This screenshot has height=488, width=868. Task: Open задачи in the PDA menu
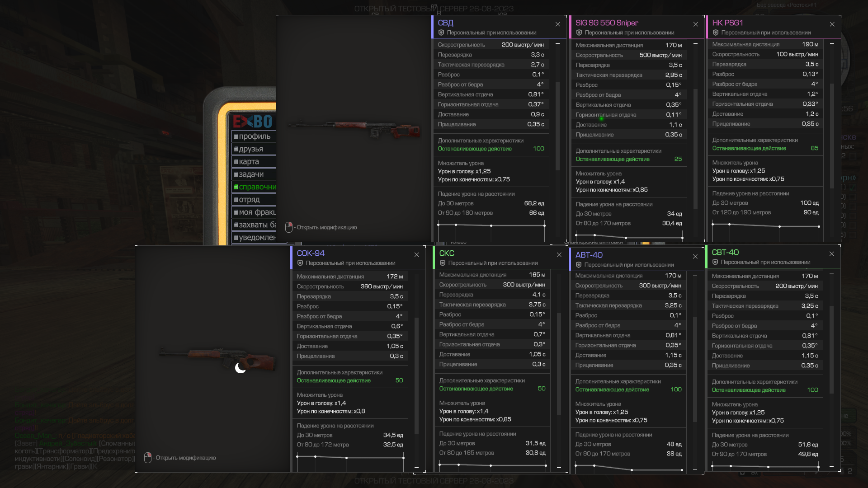(x=254, y=174)
